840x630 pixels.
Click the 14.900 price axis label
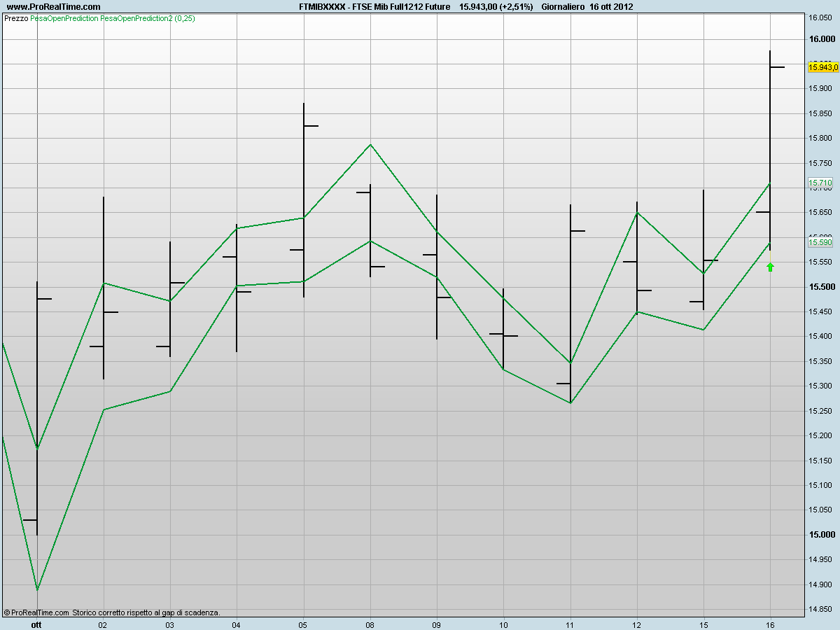(x=820, y=584)
